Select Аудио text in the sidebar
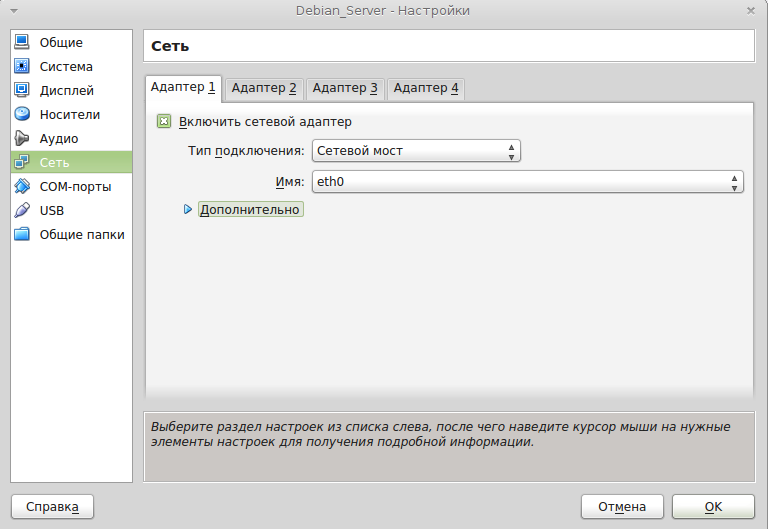 tap(59, 139)
